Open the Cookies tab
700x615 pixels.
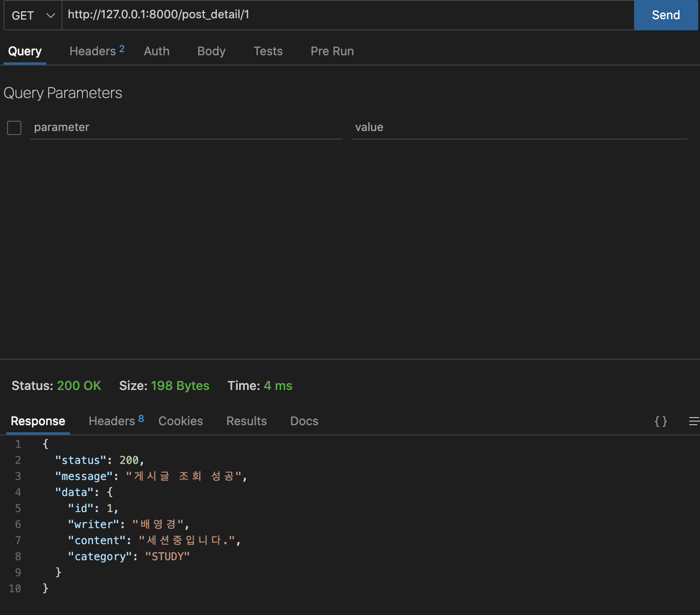point(180,421)
